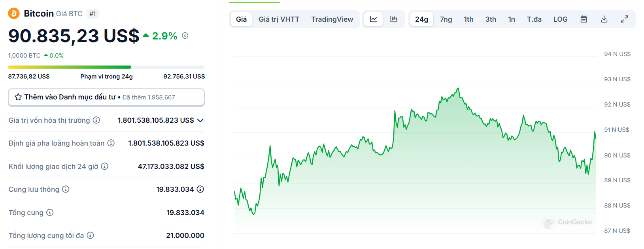Click 1,0000 BTC text
This screenshot has height=249, width=644.
(24, 56)
